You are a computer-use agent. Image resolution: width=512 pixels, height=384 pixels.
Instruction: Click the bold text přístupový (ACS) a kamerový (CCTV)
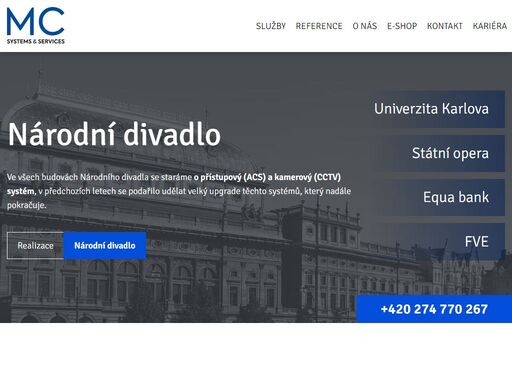[x=271, y=177]
